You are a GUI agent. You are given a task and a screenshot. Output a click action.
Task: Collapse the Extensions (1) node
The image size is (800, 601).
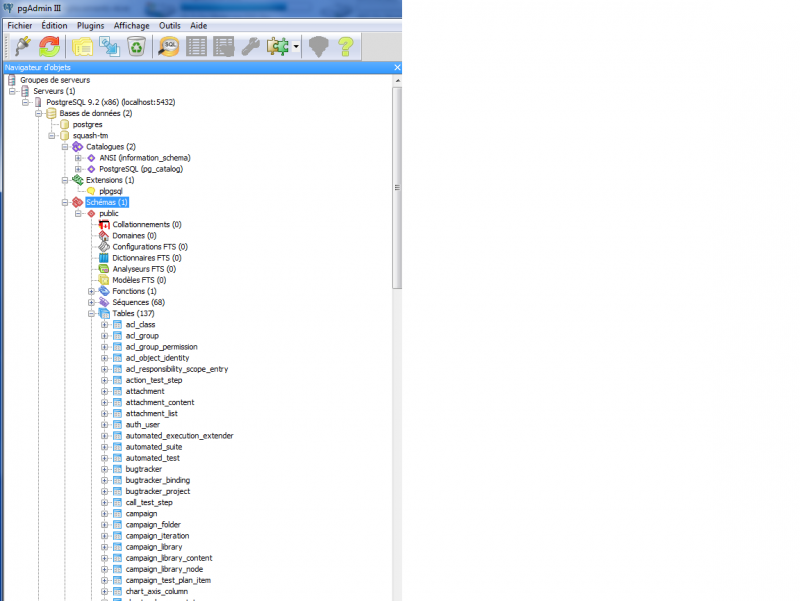tap(65, 180)
